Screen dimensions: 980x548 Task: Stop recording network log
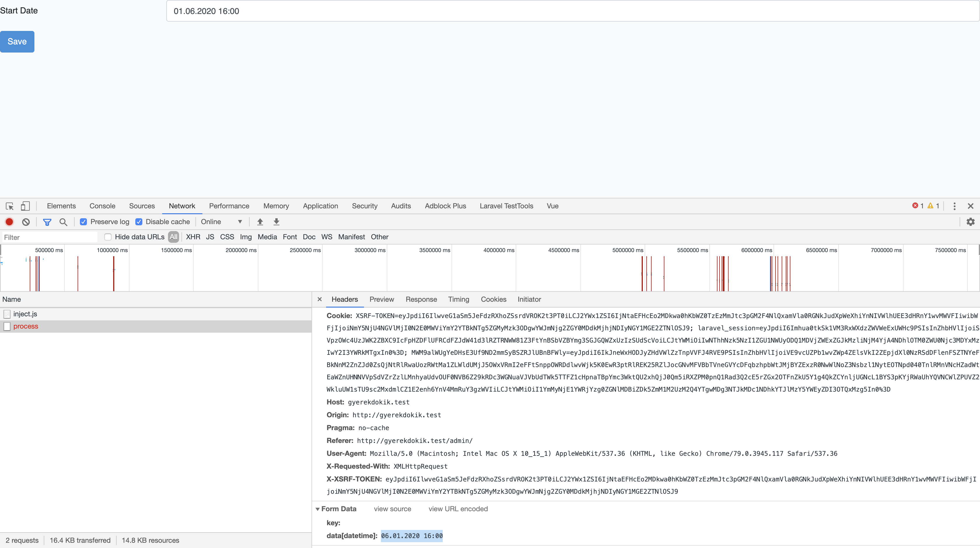(x=10, y=222)
